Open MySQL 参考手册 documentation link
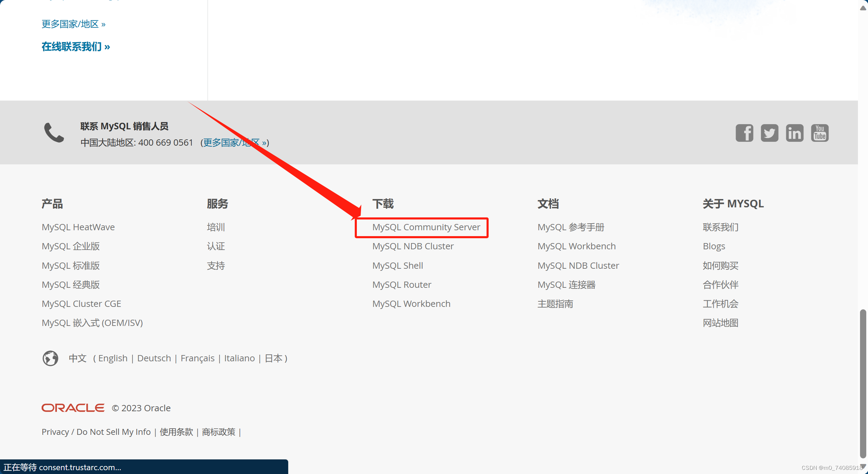 [571, 227]
